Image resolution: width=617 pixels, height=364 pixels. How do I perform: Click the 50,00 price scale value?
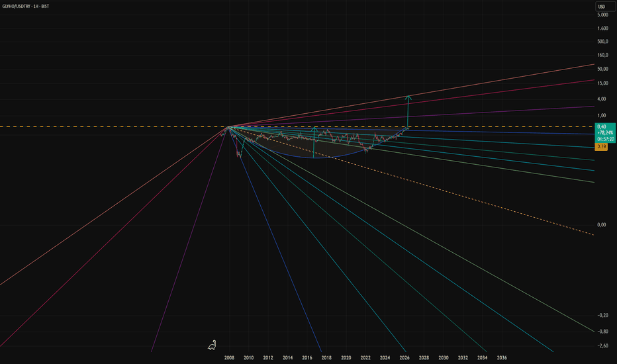pyautogui.click(x=602, y=69)
